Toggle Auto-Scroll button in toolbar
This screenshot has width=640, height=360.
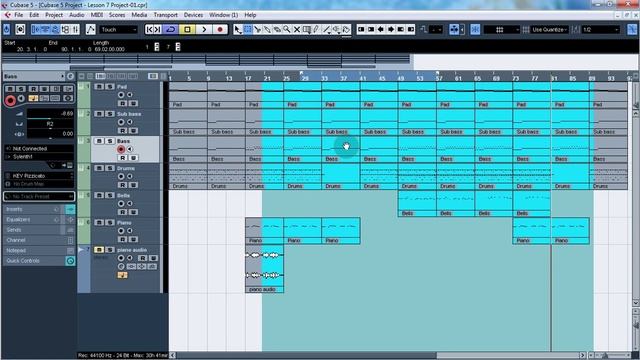click(454, 29)
